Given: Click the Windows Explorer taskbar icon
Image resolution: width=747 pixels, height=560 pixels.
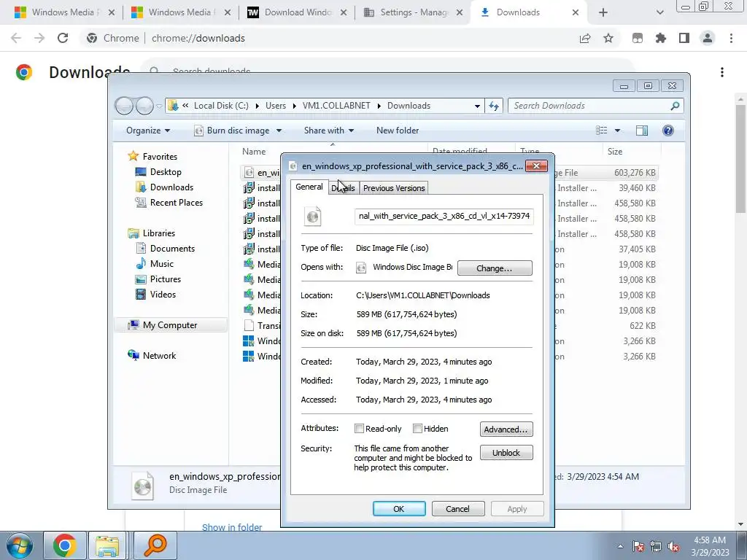Looking at the screenshot, I should (x=107, y=545).
